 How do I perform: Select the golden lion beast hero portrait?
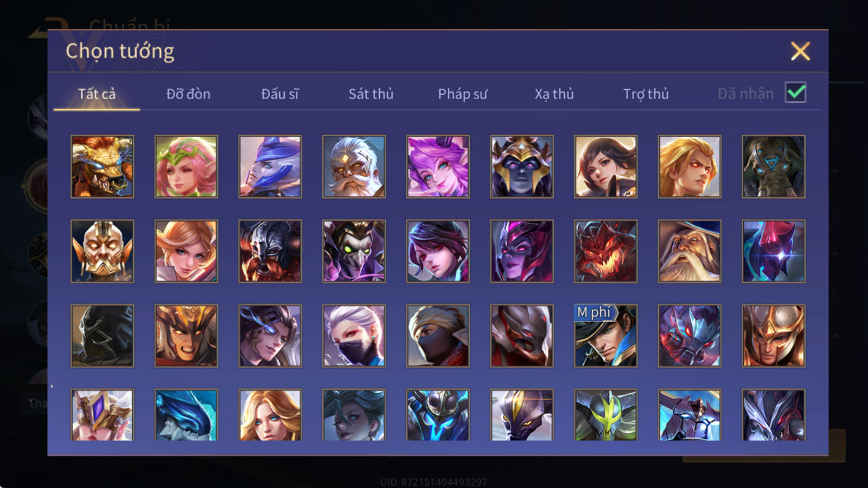point(102,166)
